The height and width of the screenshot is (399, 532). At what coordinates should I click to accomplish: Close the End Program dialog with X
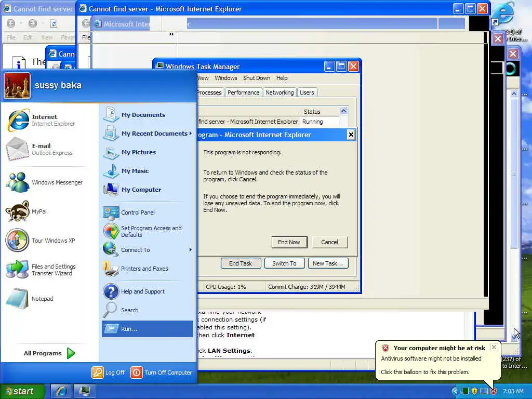click(351, 135)
